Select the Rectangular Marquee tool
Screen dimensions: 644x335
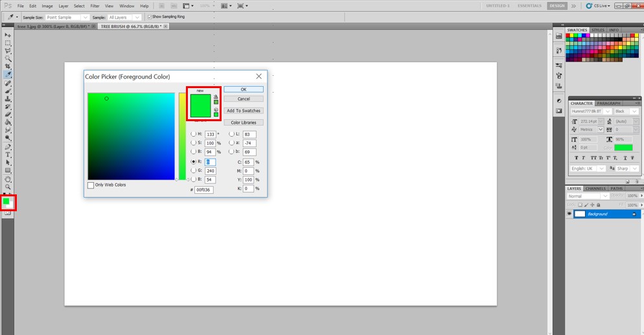click(8, 43)
